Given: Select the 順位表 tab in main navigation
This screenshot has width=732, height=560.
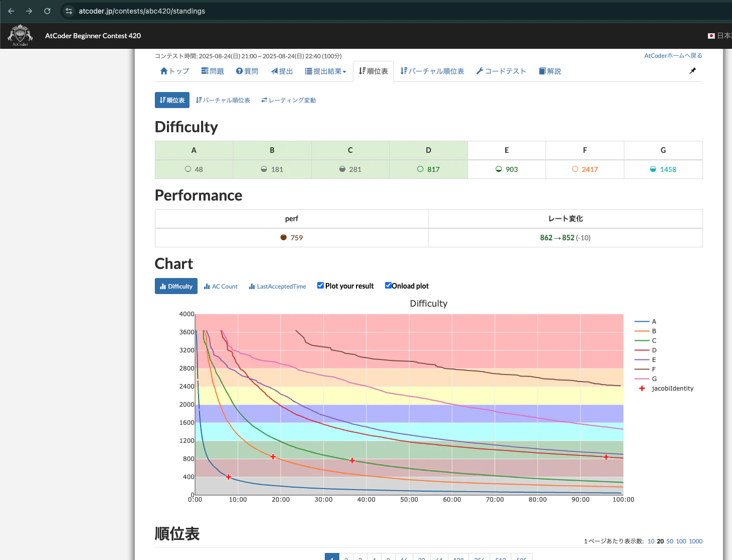Looking at the screenshot, I should coord(374,71).
